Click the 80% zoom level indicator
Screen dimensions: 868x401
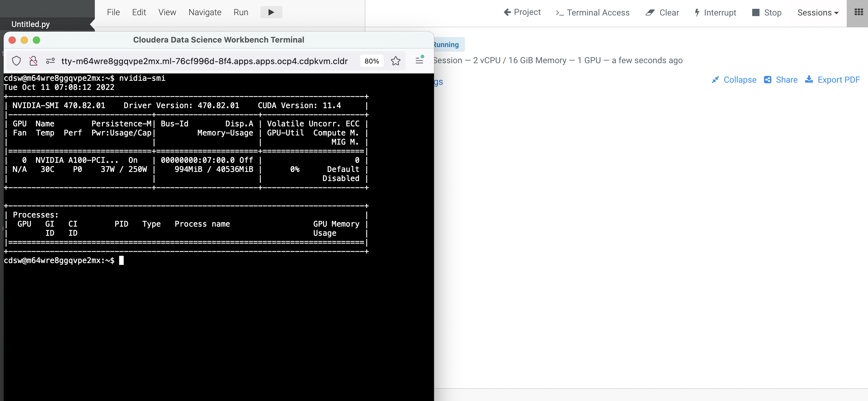371,61
